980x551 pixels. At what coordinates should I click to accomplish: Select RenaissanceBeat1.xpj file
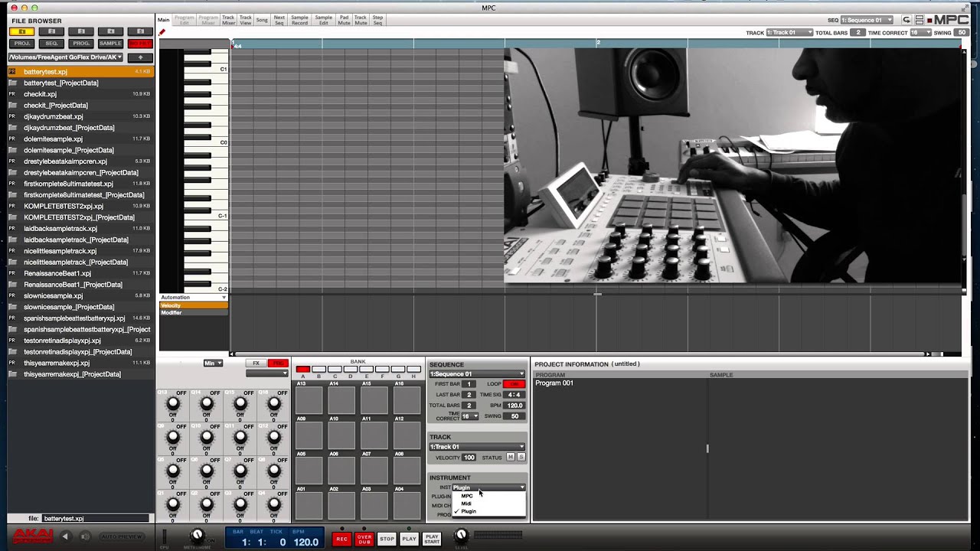point(80,273)
